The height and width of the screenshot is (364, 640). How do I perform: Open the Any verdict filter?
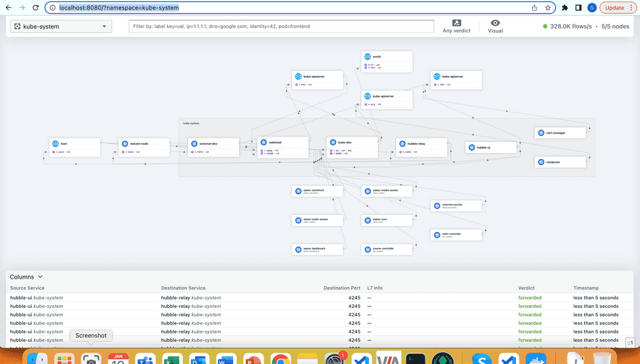[x=456, y=26]
